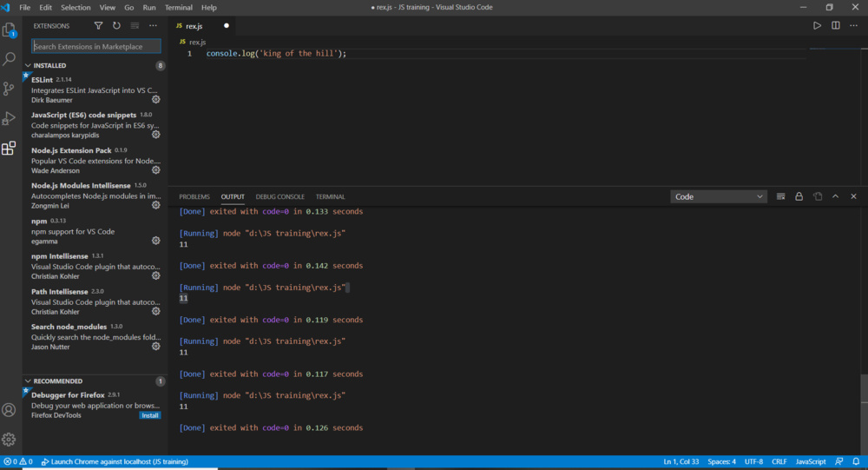
Task: Open the Manage gear for ESLint extension
Action: click(x=156, y=99)
